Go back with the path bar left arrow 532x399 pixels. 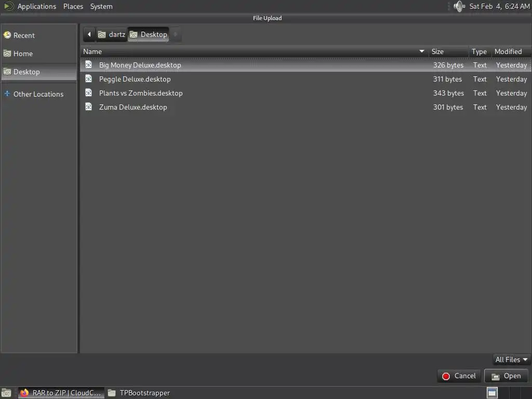[89, 34]
